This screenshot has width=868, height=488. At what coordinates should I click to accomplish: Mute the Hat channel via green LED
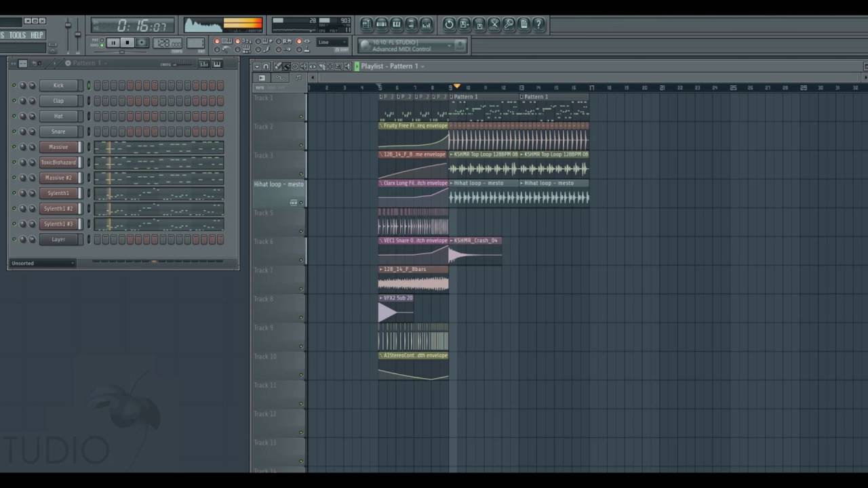[x=14, y=116]
